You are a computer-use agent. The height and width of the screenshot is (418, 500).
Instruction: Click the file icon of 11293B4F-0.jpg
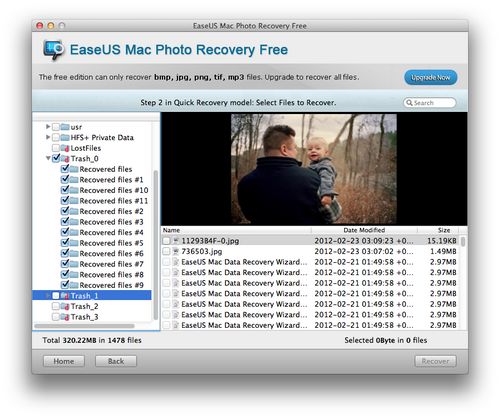pyautogui.click(x=176, y=241)
